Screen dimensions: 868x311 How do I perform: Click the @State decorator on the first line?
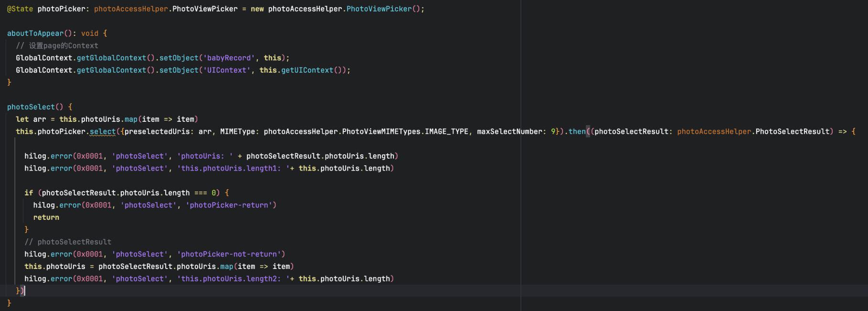click(20, 9)
